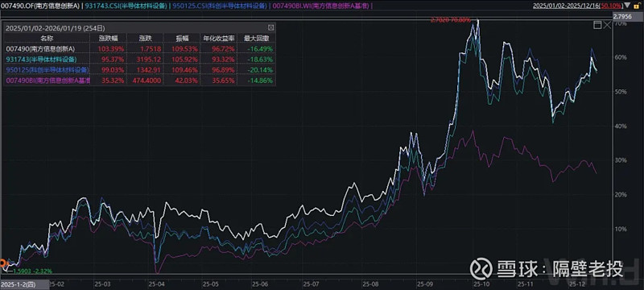The image size is (644, 290).
Task: Select row 007490BI(南方信息创新A基准) in stats table
Action: point(139,81)
